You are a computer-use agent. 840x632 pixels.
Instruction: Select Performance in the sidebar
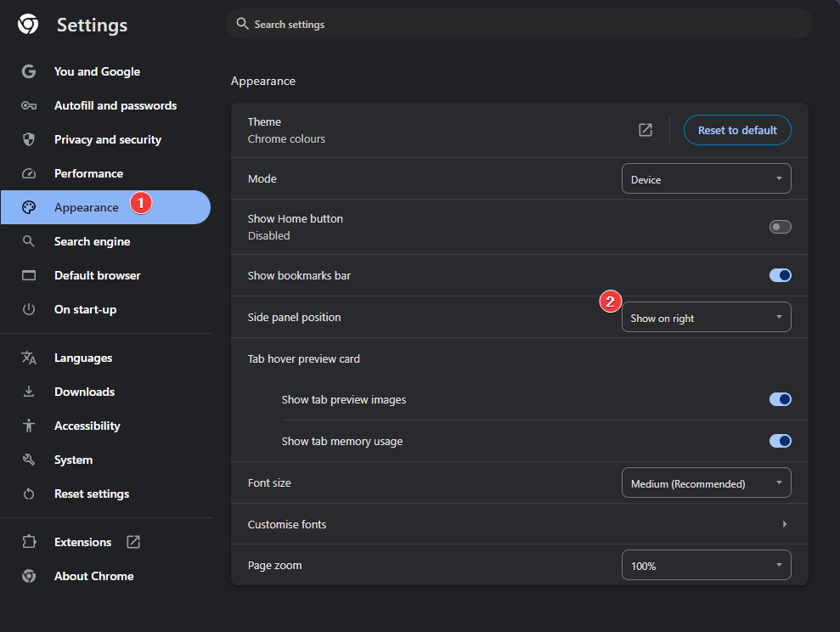coord(88,173)
